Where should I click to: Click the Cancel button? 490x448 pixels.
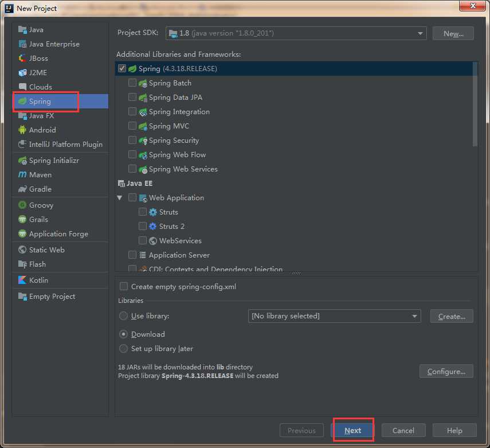click(x=403, y=431)
